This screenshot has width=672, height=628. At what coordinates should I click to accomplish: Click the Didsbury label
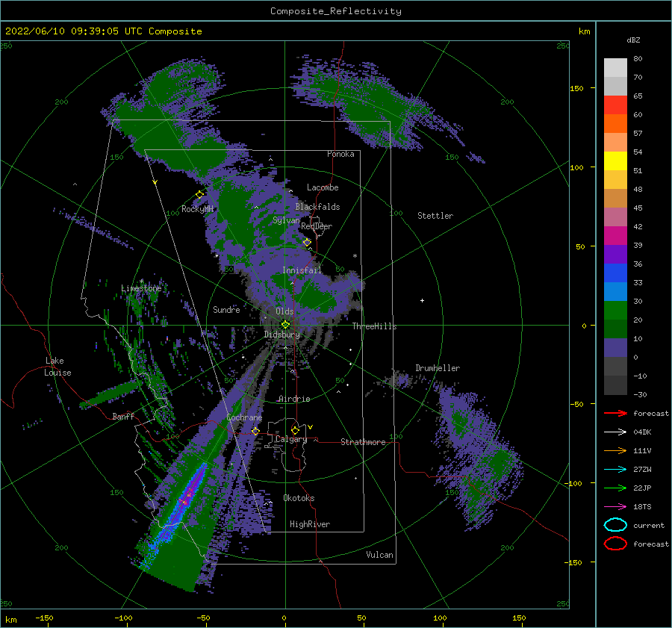pos(281,335)
